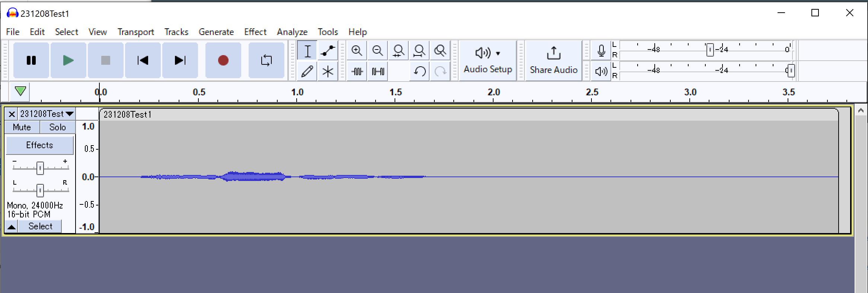Screen dimensions: 868x293
Task: Click the speaker playback meter icon
Action: (x=601, y=71)
